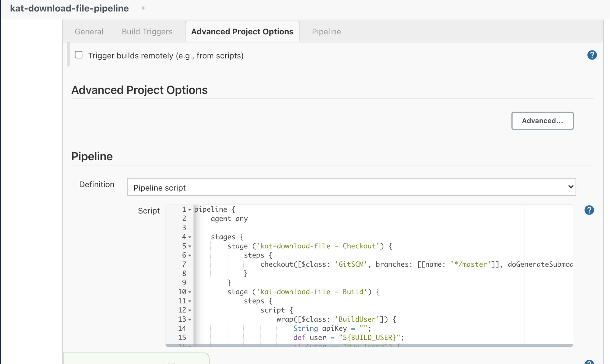Viewport: 610px width, 364px height.
Task: Collapse code fold at line 1
Action: coord(190,210)
